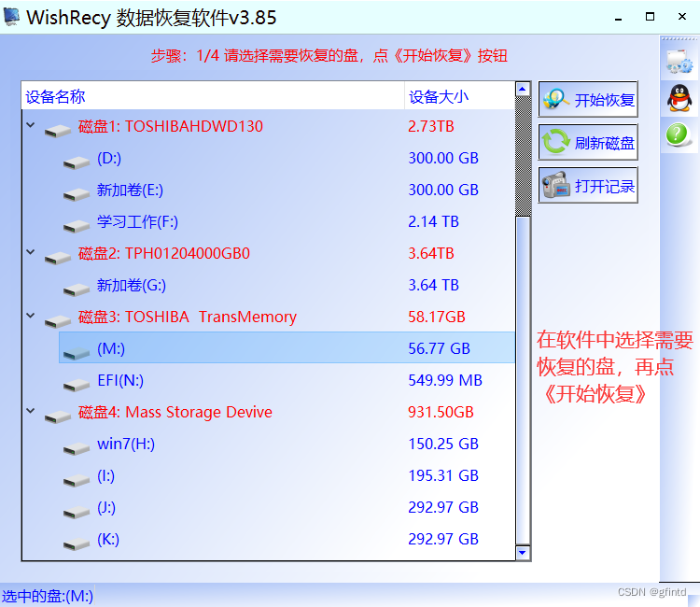Collapse 磁盘2 TPH01204000GB0 tree node
Screen dimensions: 700x607
31,252
